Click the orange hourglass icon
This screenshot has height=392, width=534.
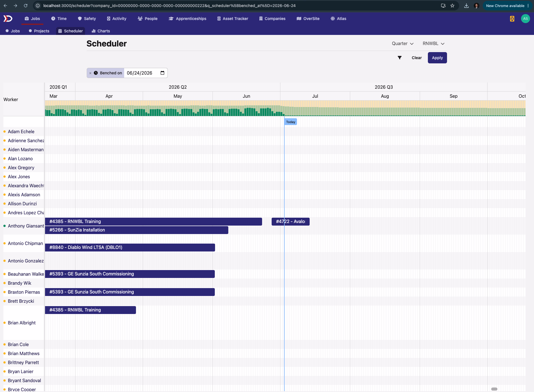coord(512,19)
